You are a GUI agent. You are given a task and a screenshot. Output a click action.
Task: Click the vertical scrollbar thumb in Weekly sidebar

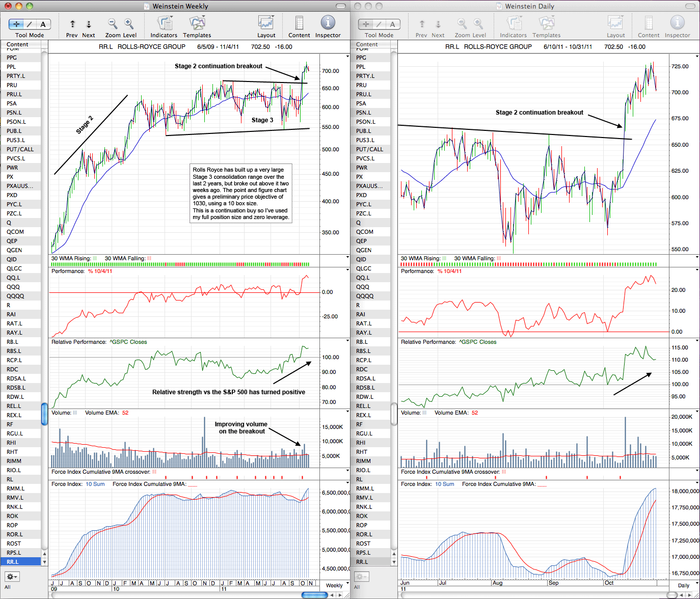click(44, 414)
